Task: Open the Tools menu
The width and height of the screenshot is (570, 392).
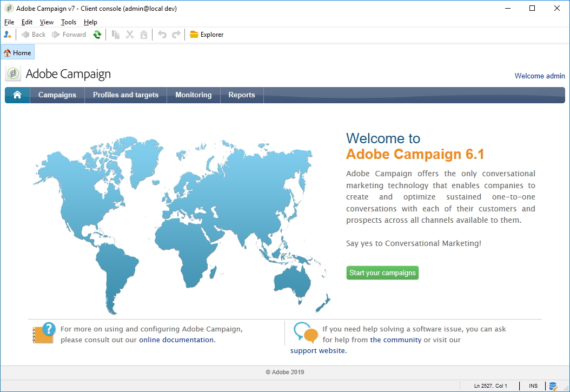Action: pyautogui.click(x=69, y=22)
